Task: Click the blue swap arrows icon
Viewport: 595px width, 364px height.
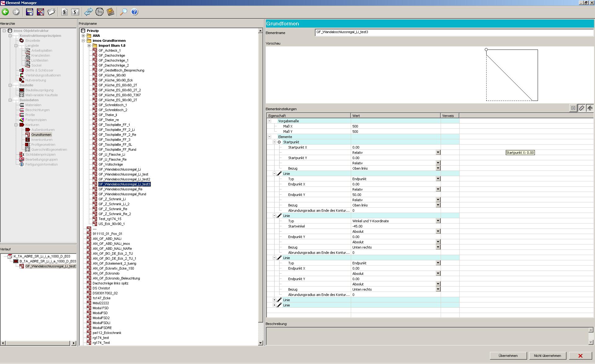Action: 88,12
